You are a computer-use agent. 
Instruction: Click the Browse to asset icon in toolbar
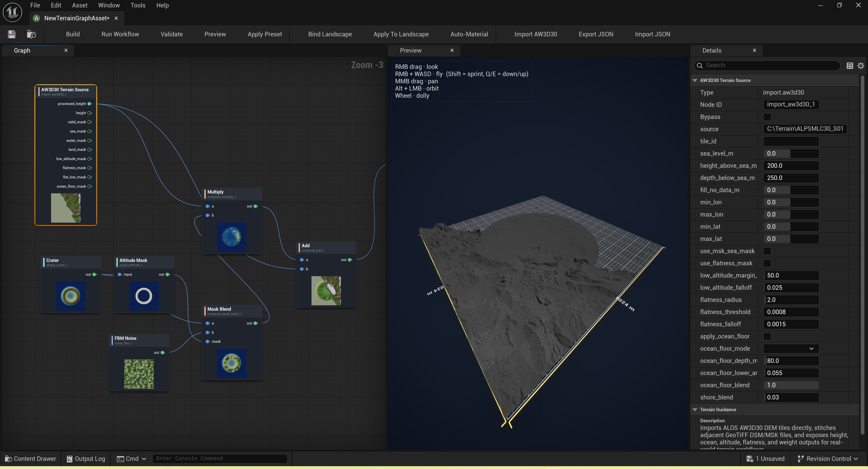coord(31,34)
